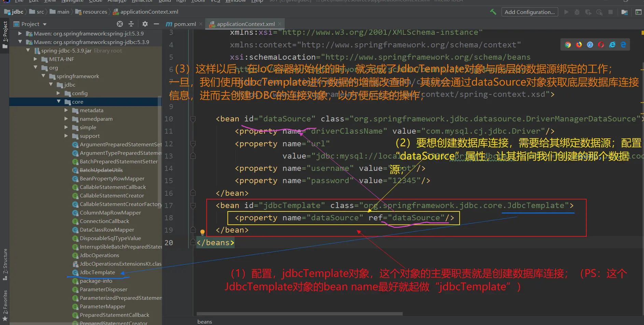This screenshot has height=325, width=644.
Task: Click the Build Project hammer icon
Action: pyautogui.click(x=493, y=12)
